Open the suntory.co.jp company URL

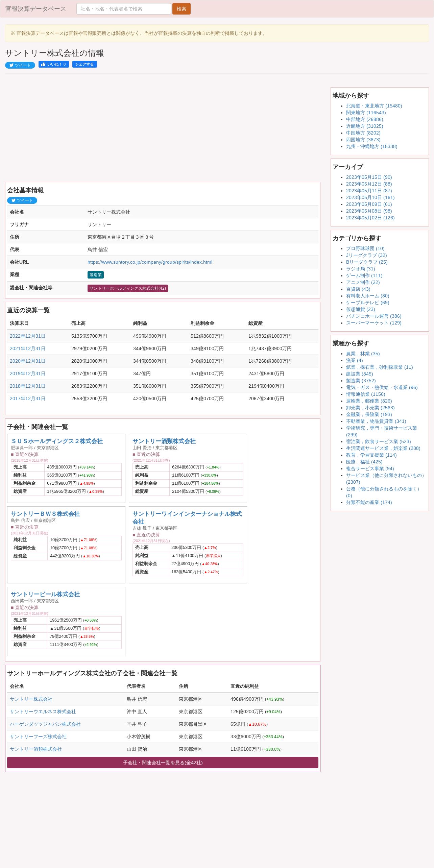coord(150,262)
